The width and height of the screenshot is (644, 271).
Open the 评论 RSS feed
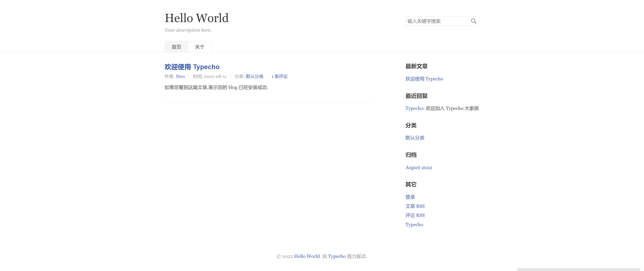click(x=415, y=215)
